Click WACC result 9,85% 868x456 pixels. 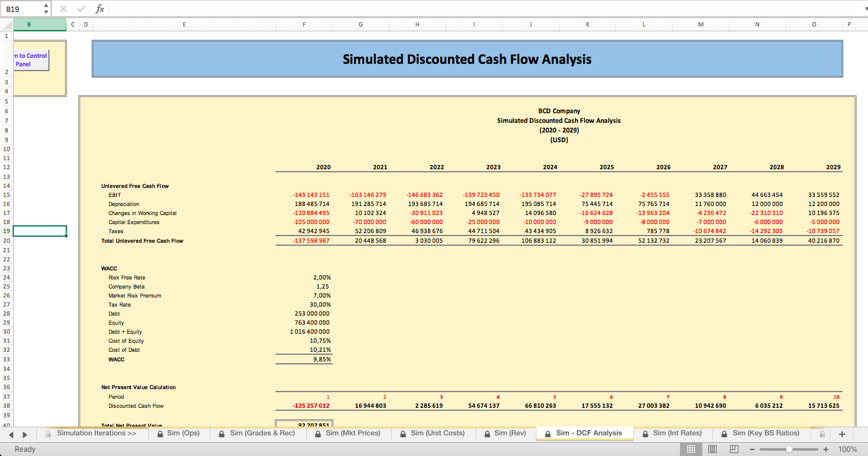322,360
